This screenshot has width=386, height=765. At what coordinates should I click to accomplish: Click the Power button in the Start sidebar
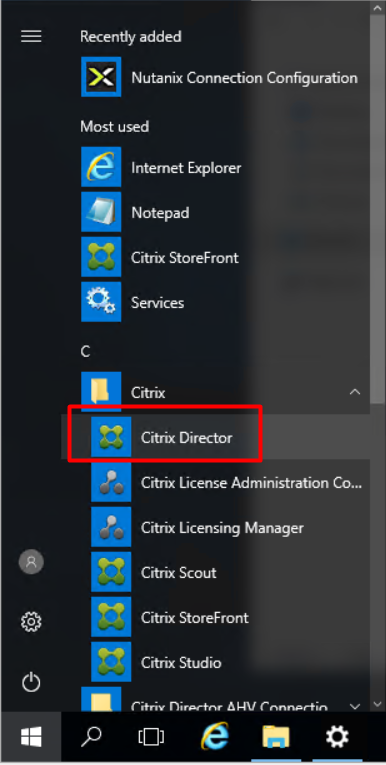point(31,682)
